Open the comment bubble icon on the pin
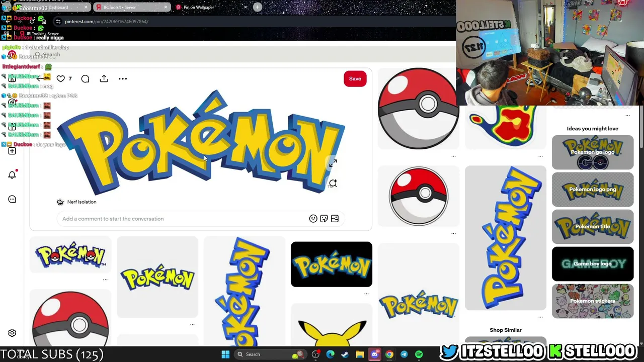Screen dimensions: 644x362 [x=85, y=79]
